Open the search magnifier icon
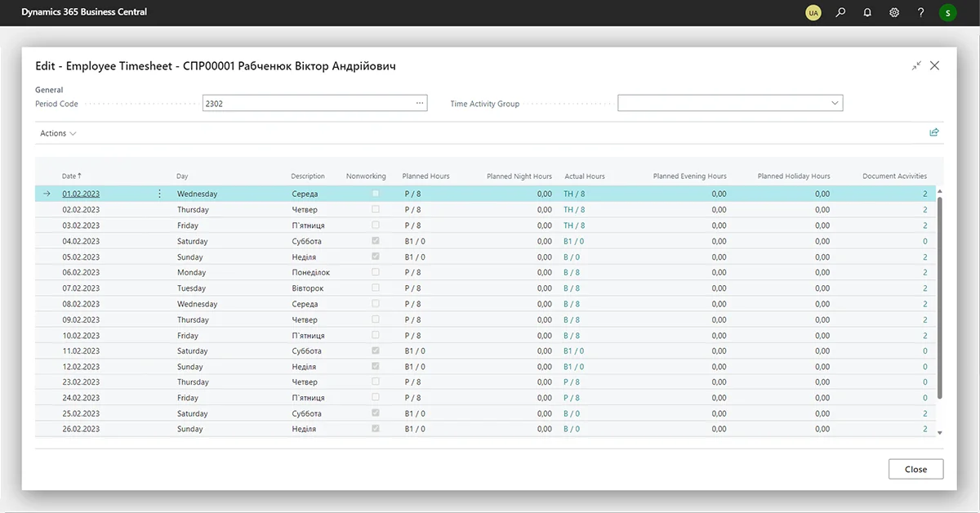Screen dimensions: 980x513 pos(840,12)
